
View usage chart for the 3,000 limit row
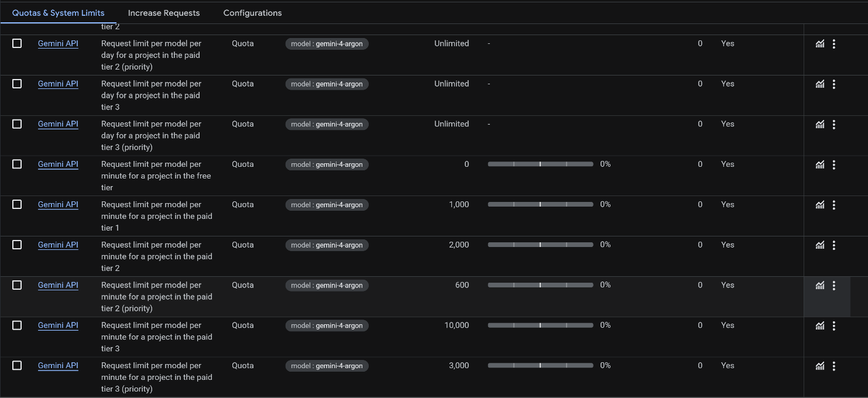(x=820, y=366)
